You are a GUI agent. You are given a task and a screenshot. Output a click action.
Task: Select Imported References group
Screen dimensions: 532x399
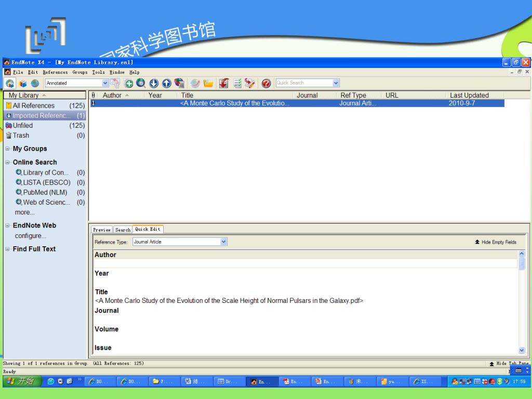(x=45, y=116)
